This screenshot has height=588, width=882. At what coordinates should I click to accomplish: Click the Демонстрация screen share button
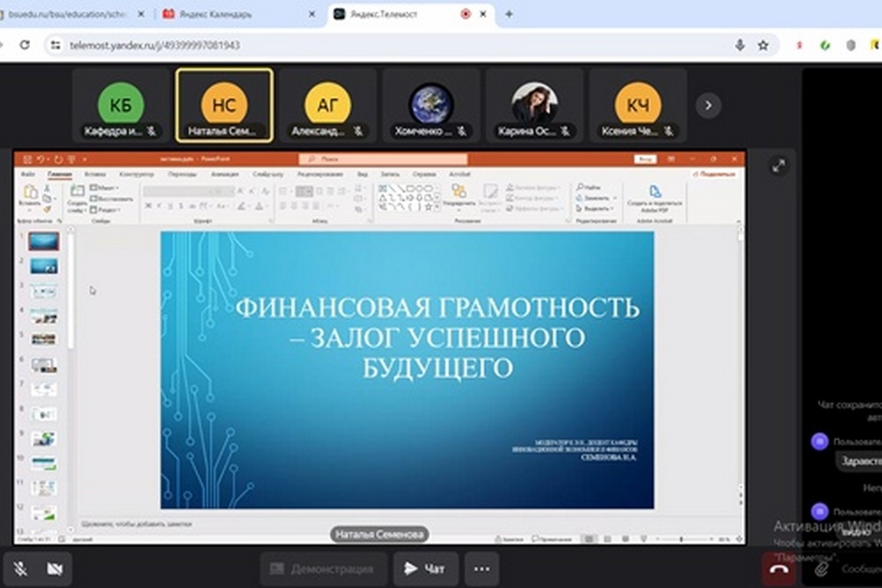tap(324, 569)
